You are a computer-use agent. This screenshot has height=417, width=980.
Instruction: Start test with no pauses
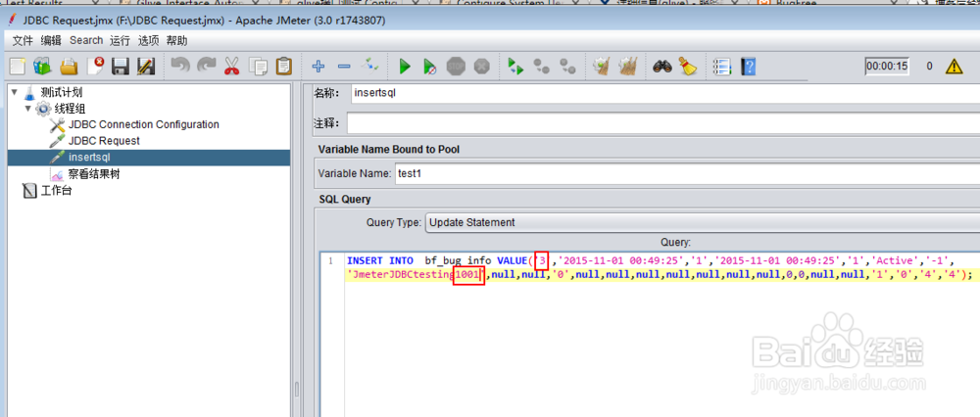click(x=430, y=66)
